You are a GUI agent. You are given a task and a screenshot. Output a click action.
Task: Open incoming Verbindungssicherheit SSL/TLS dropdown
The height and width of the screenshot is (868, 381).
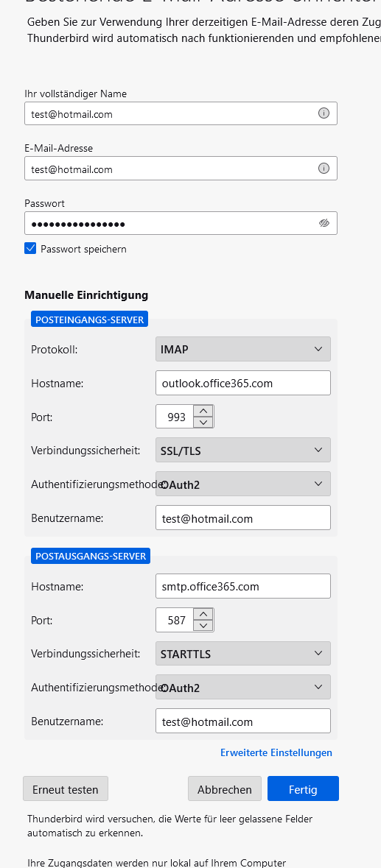point(243,450)
